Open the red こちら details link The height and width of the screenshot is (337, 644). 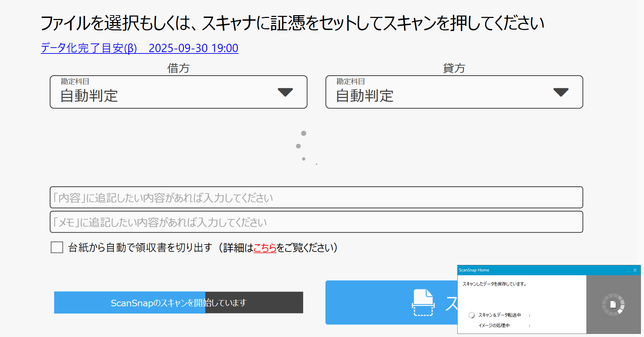[265, 248]
